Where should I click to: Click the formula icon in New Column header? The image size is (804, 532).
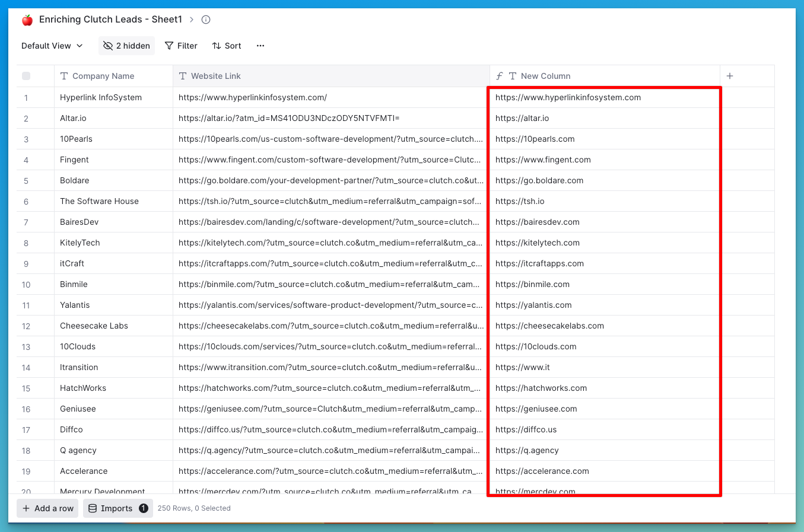[x=500, y=76]
